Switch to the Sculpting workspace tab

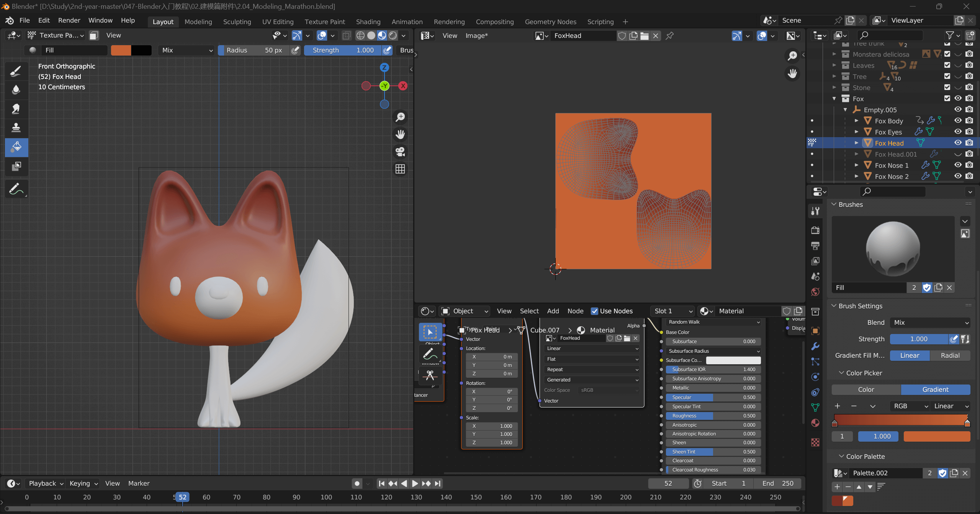point(237,22)
